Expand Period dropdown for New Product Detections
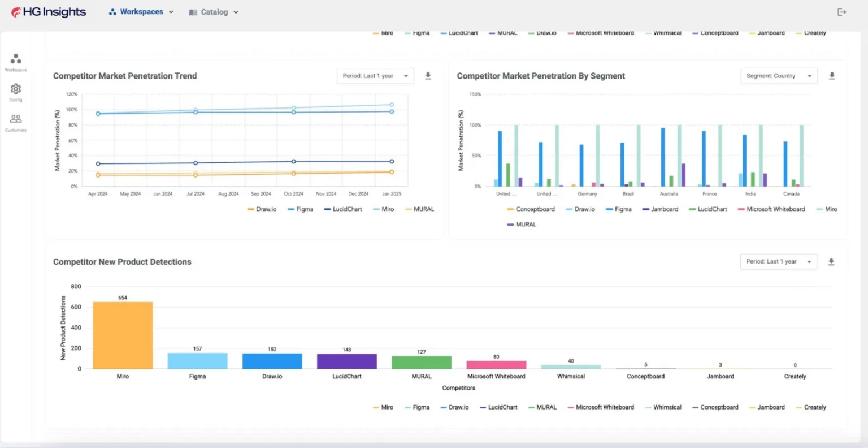The width and height of the screenshot is (868, 448). click(779, 261)
